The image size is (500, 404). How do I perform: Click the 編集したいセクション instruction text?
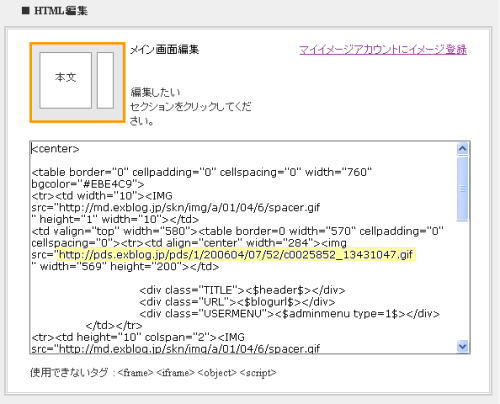(190, 107)
